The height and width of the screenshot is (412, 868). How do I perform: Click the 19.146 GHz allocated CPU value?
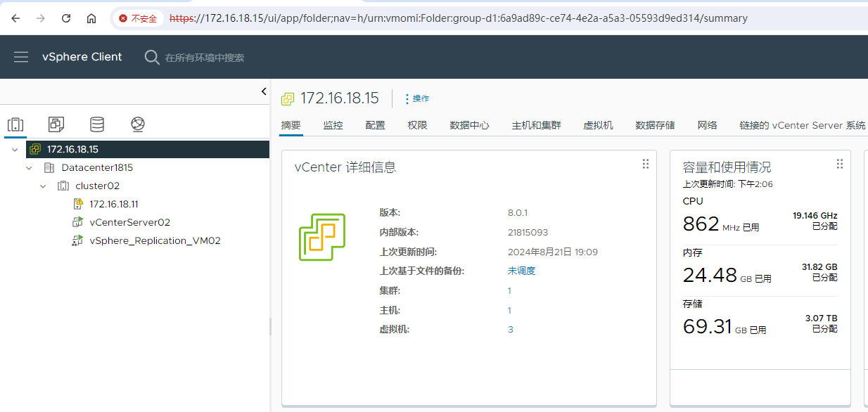tap(815, 215)
